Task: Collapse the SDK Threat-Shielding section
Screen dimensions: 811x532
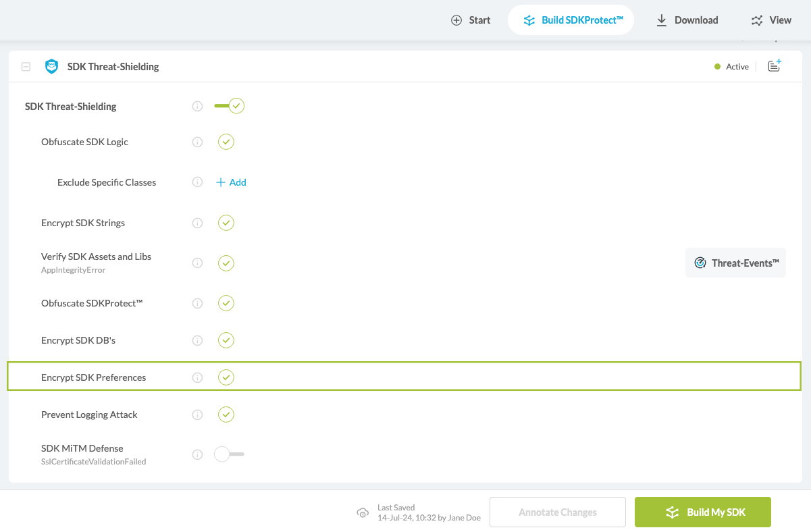Action: pyautogui.click(x=26, y=66)
